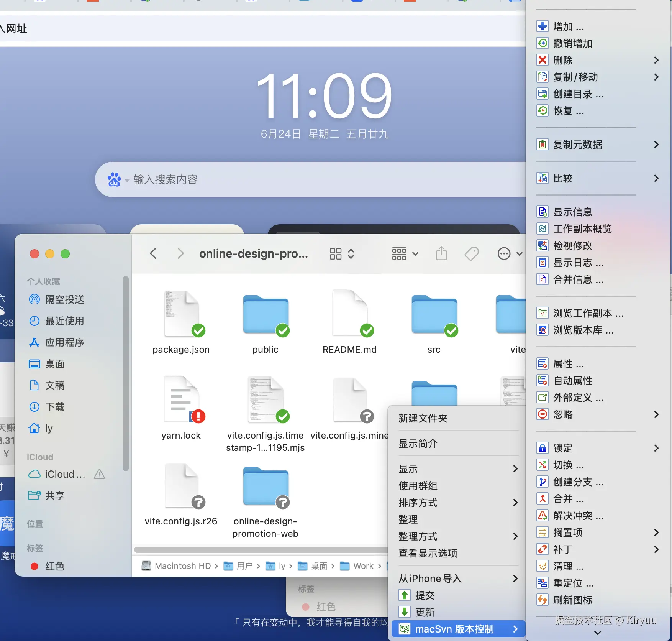Select the package.json file thumbnail
This screenshot has width=672, height=641.
click(x=181, y=314)
